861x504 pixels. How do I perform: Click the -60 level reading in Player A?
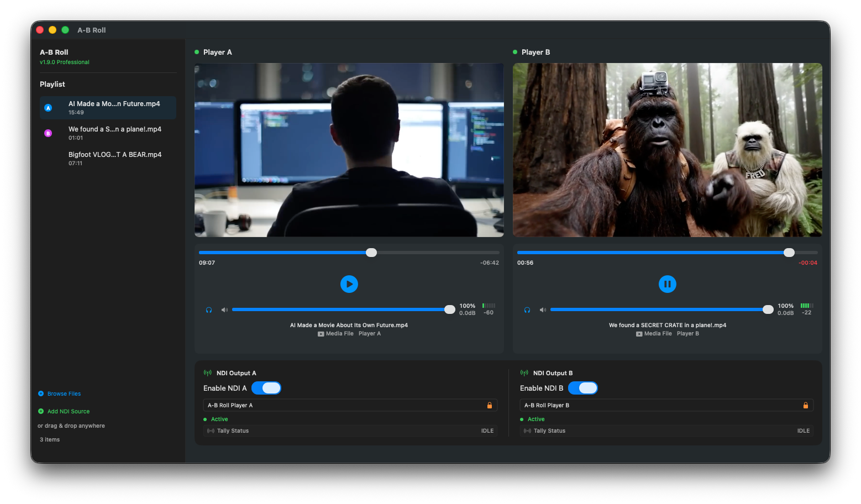[x=489, y=313]
